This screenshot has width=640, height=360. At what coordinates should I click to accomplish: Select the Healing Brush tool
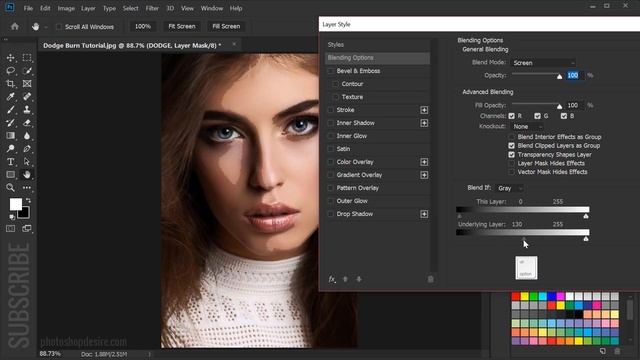tap(27, 97)
